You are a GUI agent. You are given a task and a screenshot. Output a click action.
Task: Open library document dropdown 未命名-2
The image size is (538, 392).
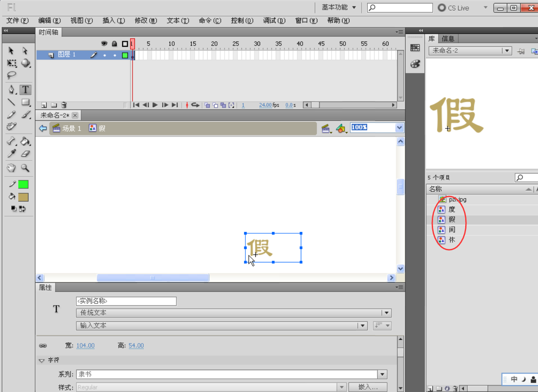point(470,51)
